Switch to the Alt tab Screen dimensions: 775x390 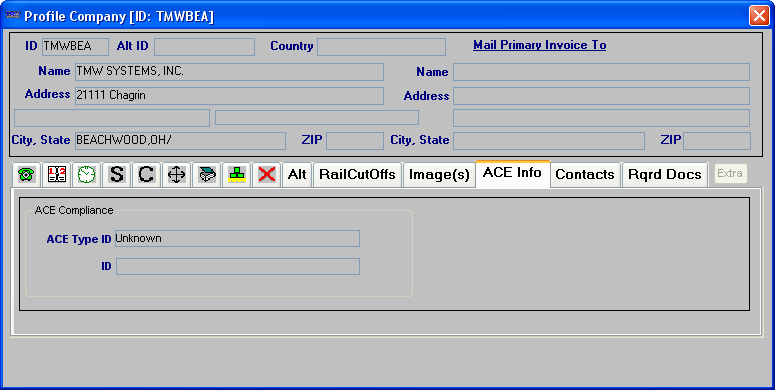297,174
